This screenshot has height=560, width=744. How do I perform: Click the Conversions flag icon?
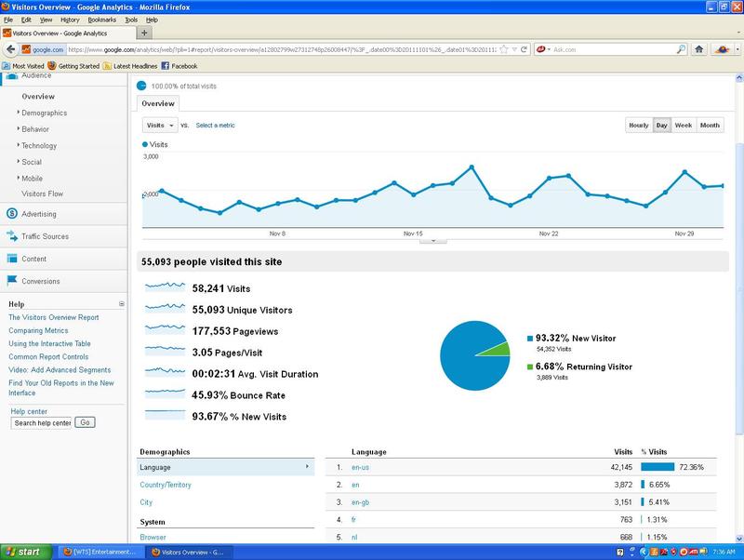(12, 281)
